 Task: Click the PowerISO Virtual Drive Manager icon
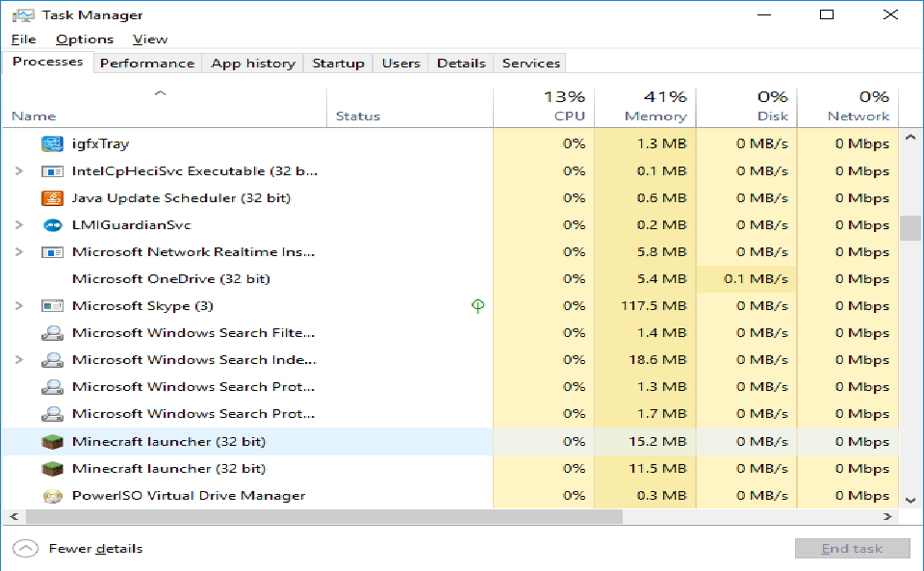52,496
